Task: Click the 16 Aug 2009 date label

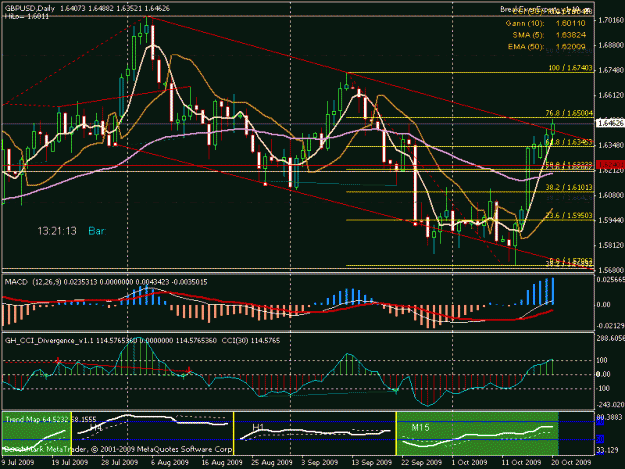Action: click(x=222, y=463)
